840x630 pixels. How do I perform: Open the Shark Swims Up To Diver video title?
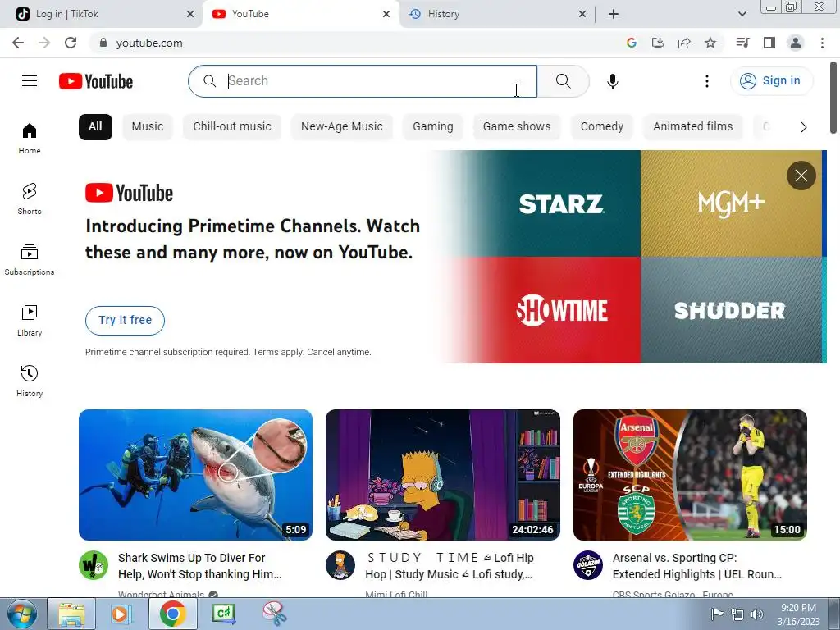point(199,566)
